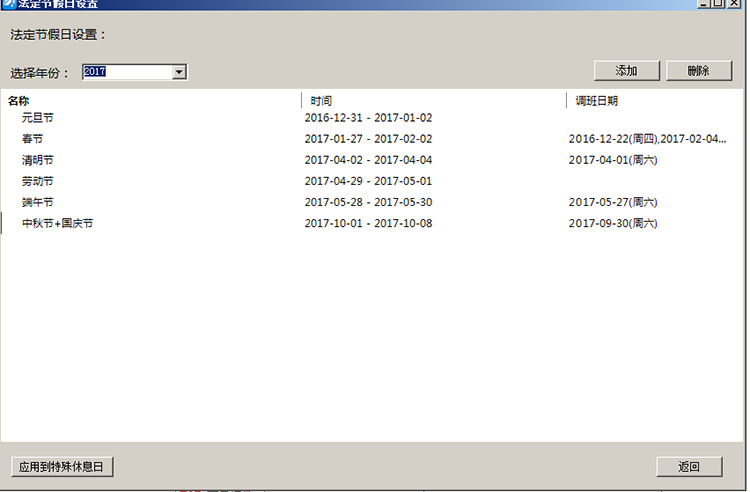
Task: Expand the 选择年份 dropdown arrow
Action: coord(179,72)
